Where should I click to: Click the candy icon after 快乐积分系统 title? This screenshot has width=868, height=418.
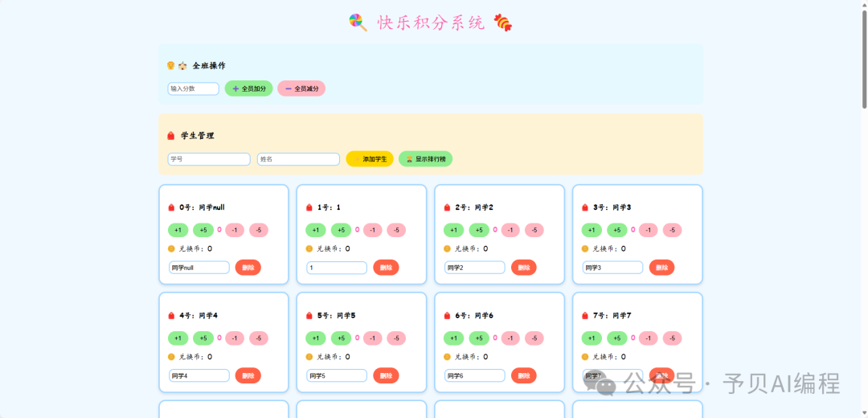(503, 23)
